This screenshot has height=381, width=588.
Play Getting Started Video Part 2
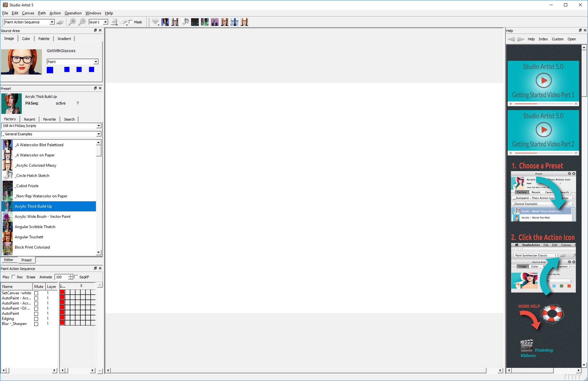point(544,130)
